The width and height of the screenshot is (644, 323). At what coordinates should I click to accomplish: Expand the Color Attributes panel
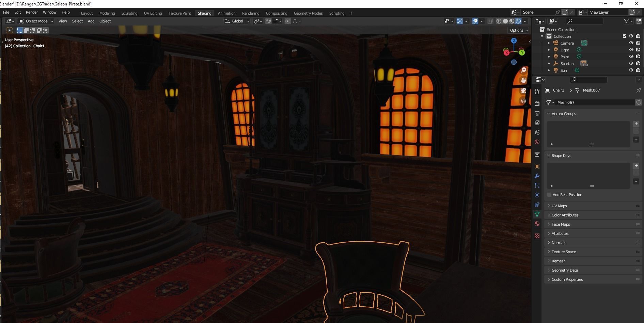point(593,215)
